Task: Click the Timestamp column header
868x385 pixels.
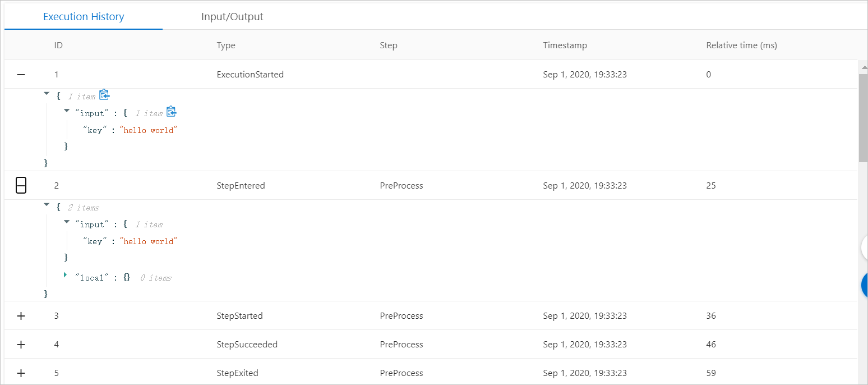Action: coord(565,45)
